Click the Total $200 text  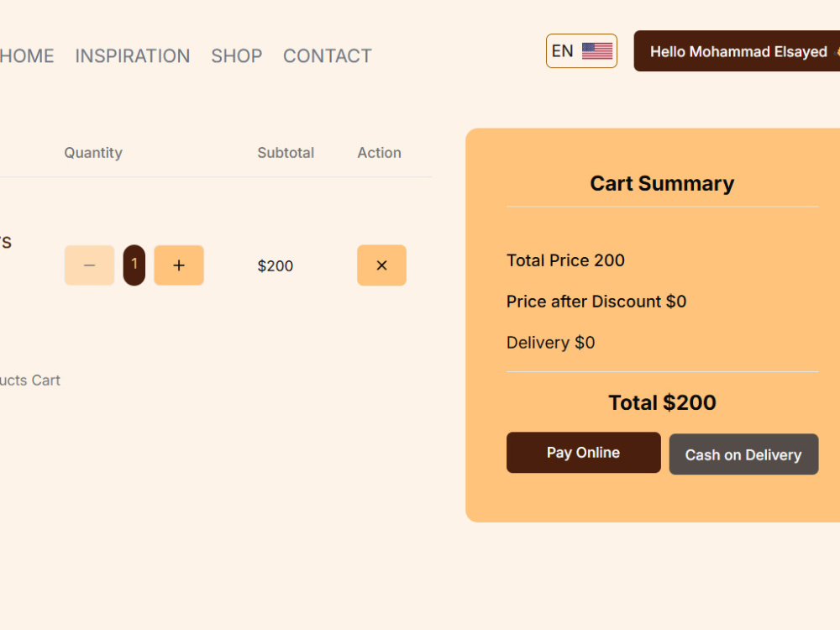pos(662,402)
